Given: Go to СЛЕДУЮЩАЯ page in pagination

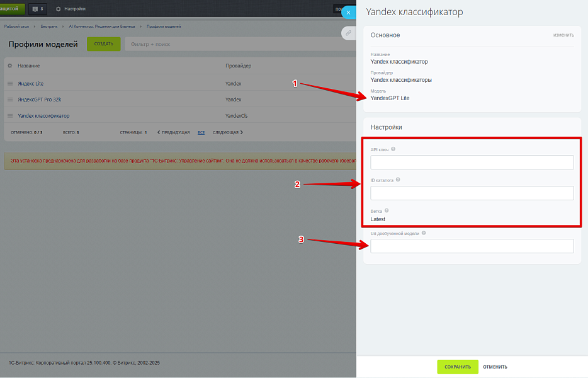Looking at the screenshot, I should pos(228,132).
